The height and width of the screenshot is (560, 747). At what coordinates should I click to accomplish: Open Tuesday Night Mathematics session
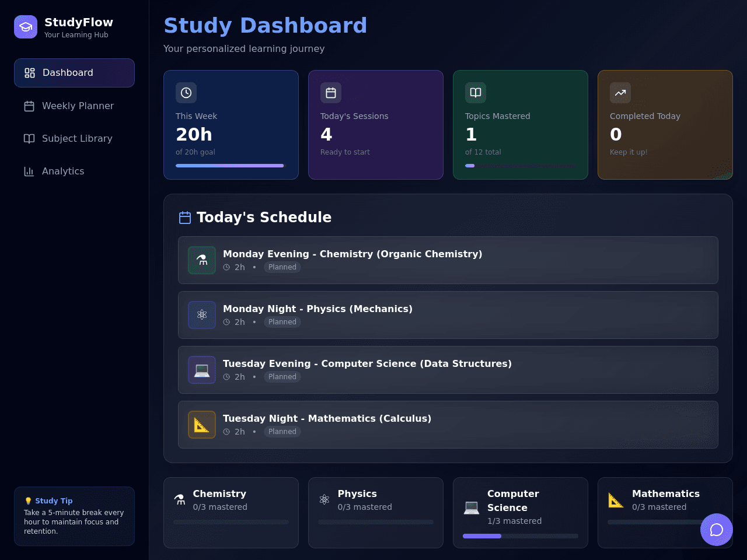pyautogui.click(x=448, y=425)
